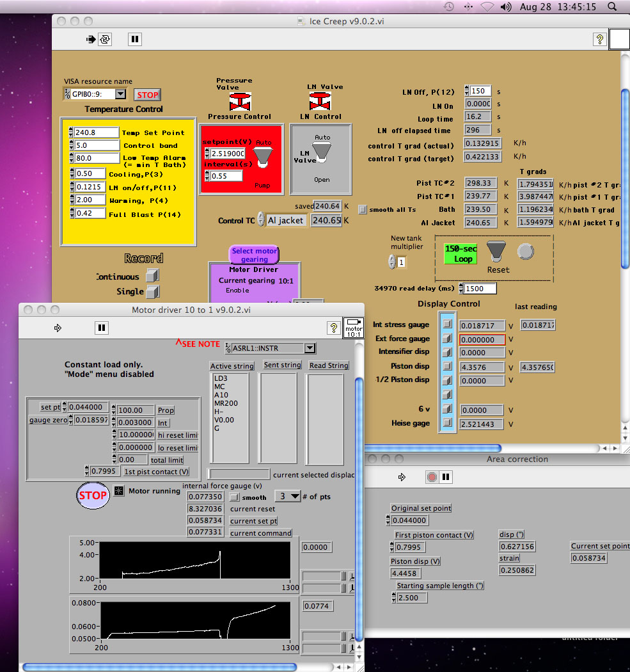630x672 pixels.
Task: Check the smooth all Ts checkbox
Action: (363, 209)
